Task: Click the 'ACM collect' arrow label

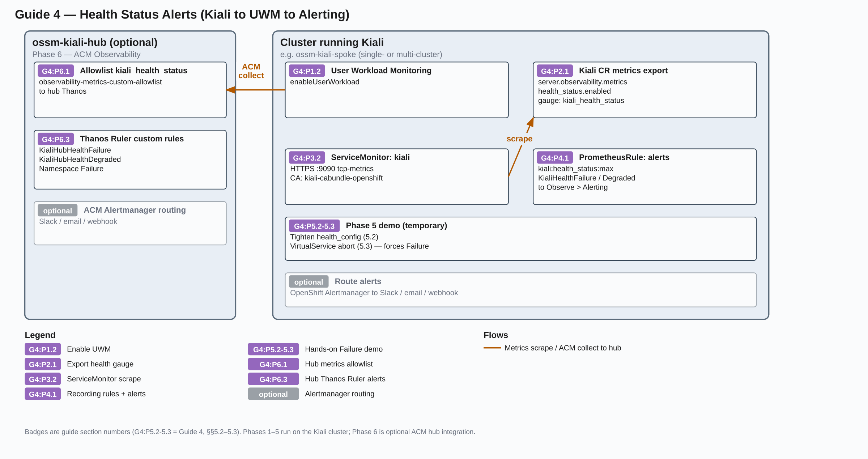Action: [x=251, y=71]
